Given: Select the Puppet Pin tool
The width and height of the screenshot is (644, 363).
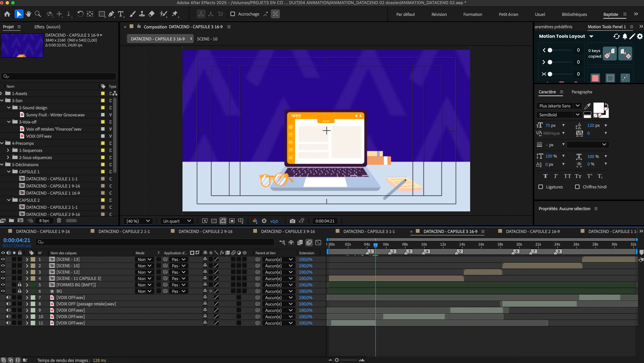Looking at the screenshot, I should click(x=175, y=14).
